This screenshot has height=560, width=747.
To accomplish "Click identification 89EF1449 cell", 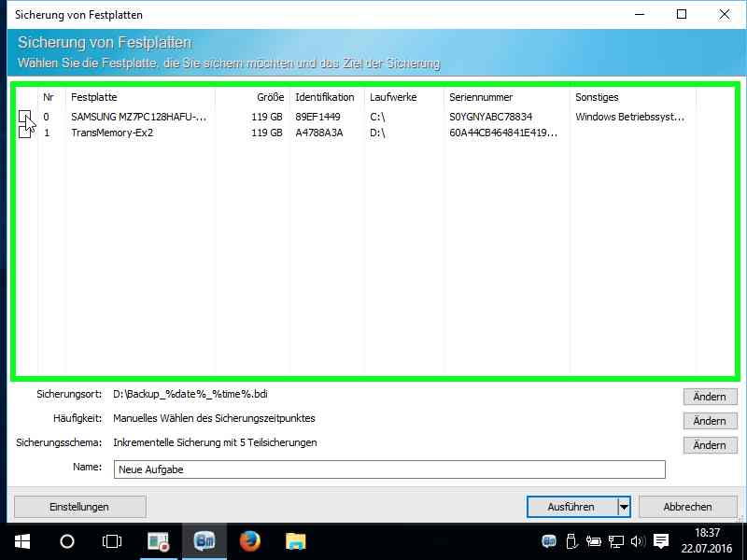I will point(317,117).
